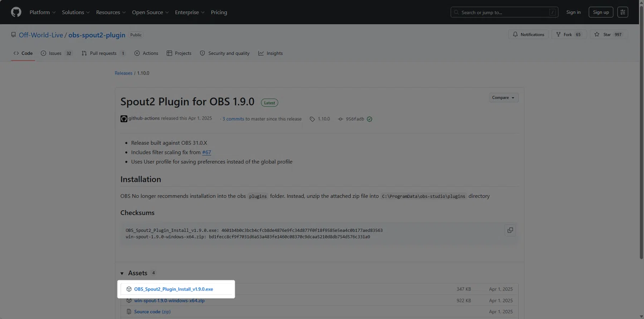
Task: Open the Compare dropdown
Action: (503, 98)
